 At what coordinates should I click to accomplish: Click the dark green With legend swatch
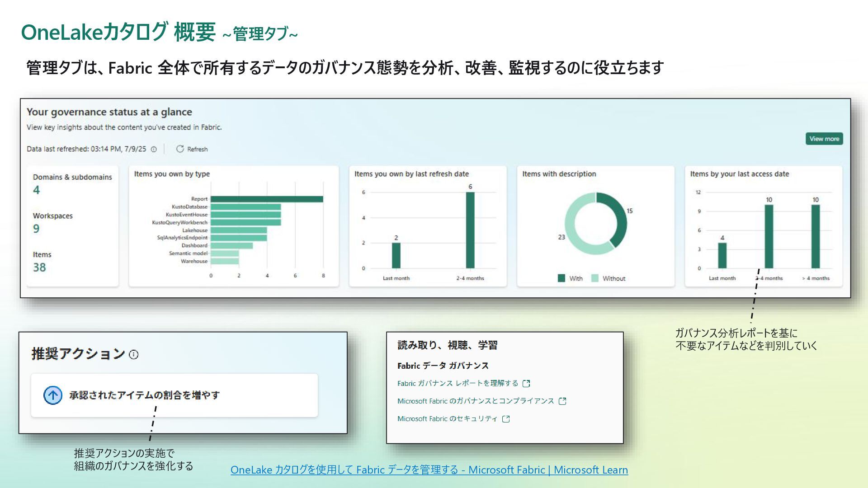click(561, 278)
